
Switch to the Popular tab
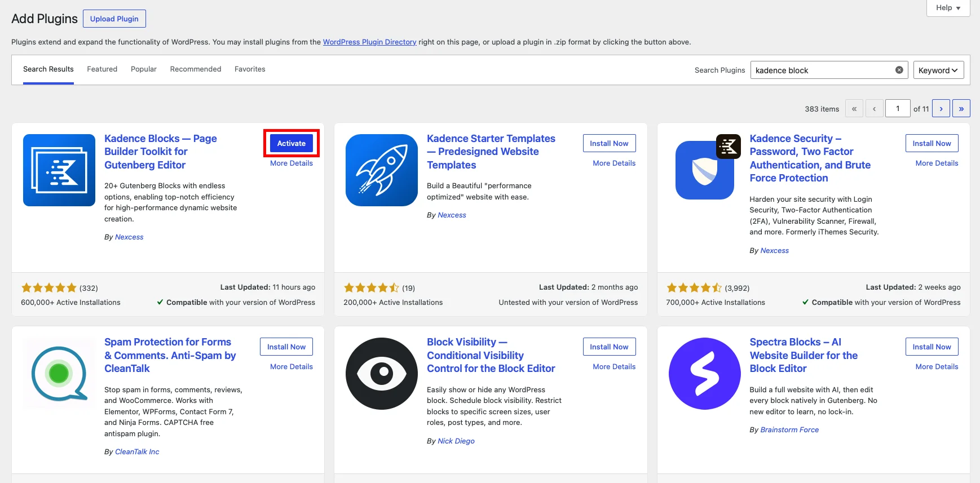point(144,69)
